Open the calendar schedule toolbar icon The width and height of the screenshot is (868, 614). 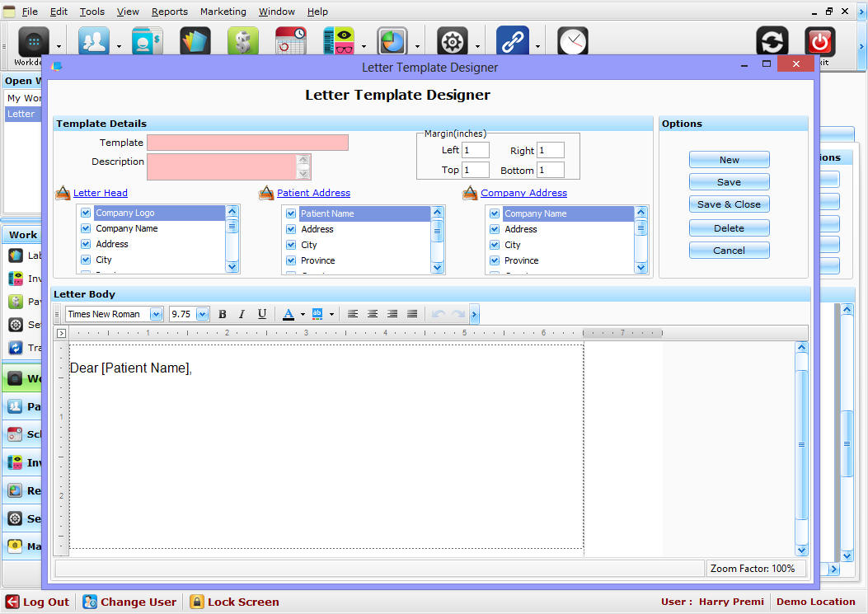pyautogui.click(x=291, y=40)
